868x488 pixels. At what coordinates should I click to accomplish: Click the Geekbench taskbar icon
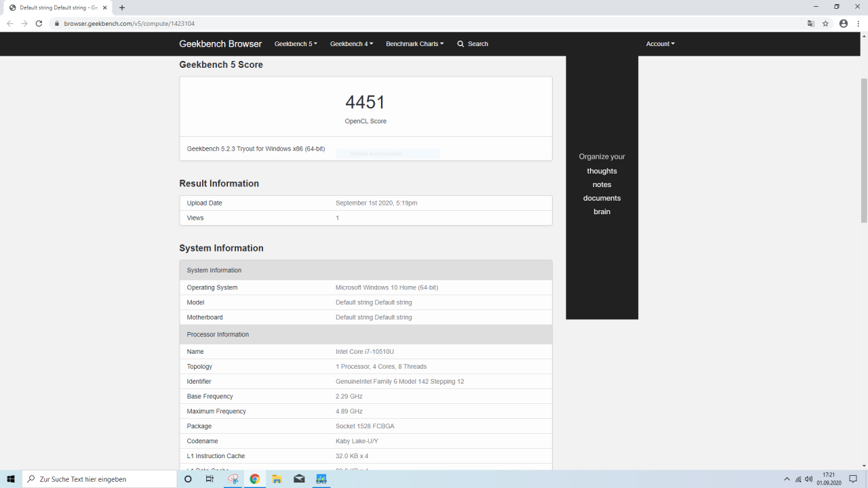[x=321, y=479]
